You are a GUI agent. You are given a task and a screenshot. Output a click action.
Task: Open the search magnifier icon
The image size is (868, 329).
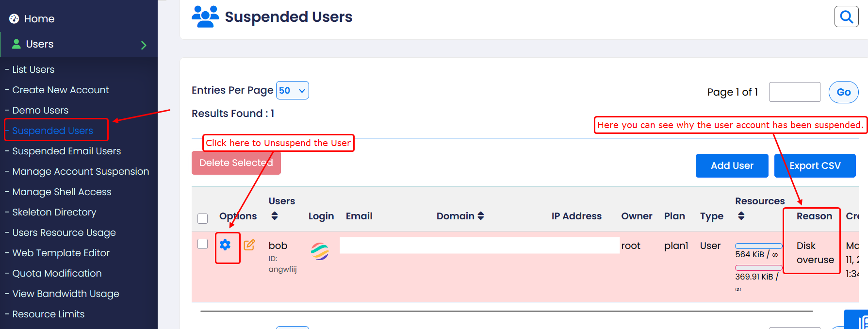point(846,17)
